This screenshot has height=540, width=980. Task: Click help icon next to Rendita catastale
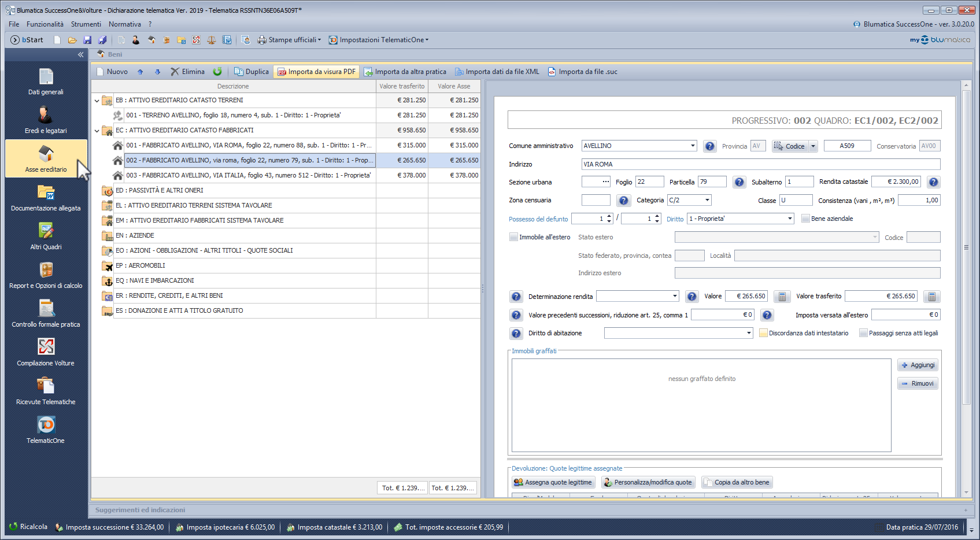933,182
